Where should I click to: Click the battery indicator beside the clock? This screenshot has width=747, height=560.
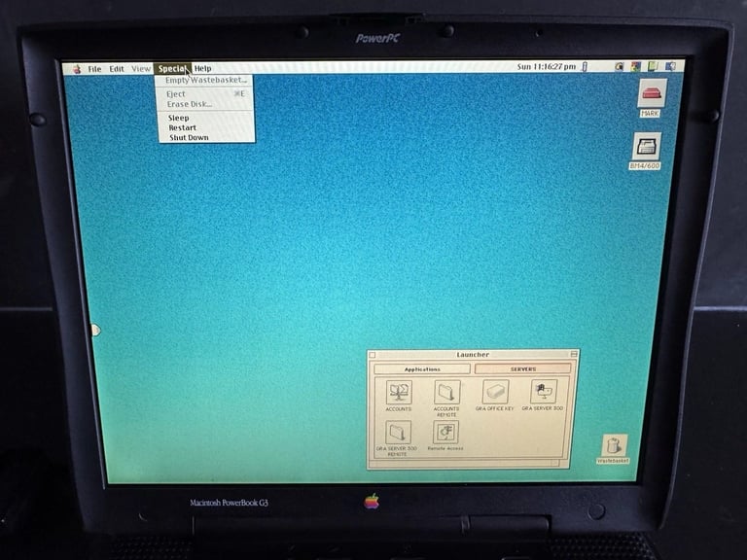585,67
